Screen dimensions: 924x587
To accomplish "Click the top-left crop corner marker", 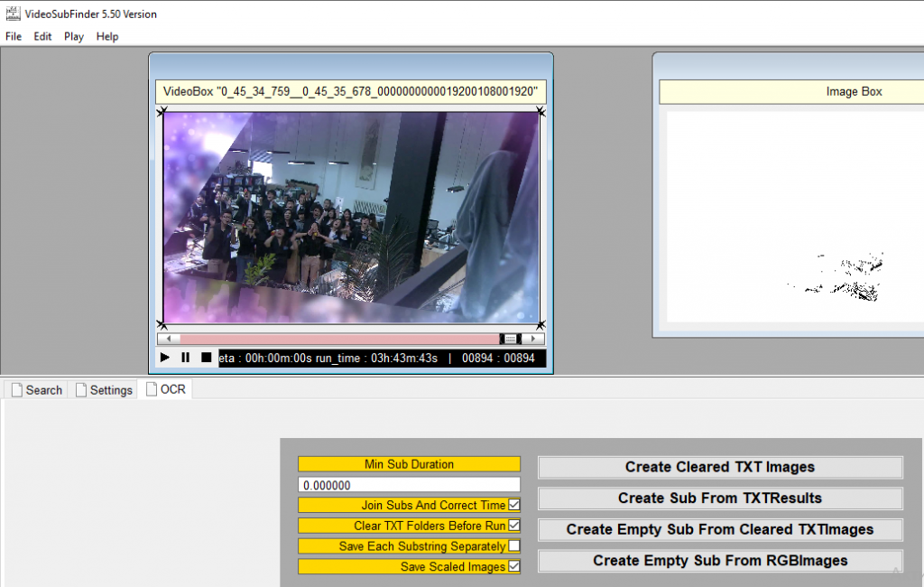I will click(162, 111).
